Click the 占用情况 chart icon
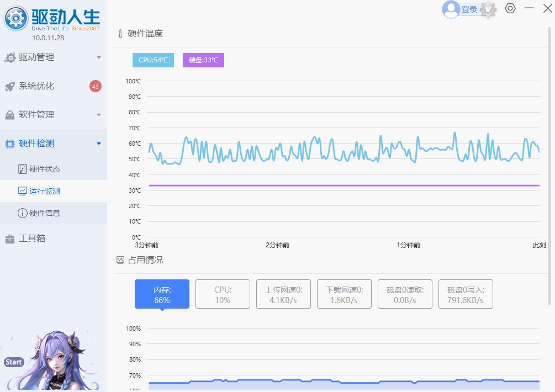Viewport: 555px width, 392px height. [x=119, y=259]
